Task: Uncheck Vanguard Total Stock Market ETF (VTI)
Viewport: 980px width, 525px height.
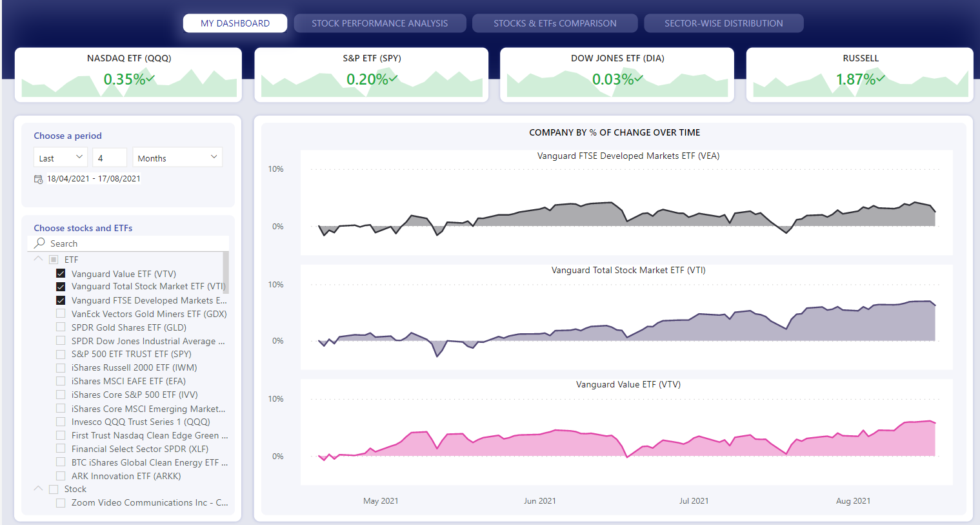Action: [x=61, y=287]
